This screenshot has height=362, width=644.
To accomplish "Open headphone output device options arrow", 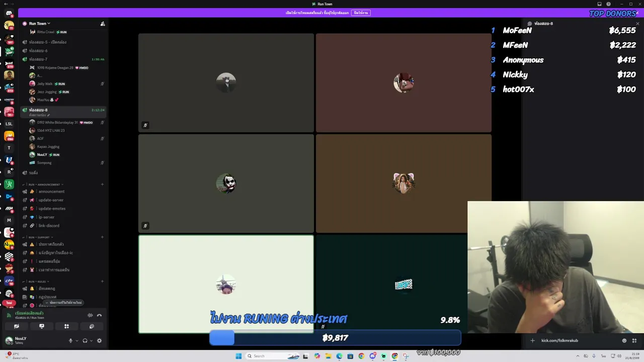I will (91, 341).
